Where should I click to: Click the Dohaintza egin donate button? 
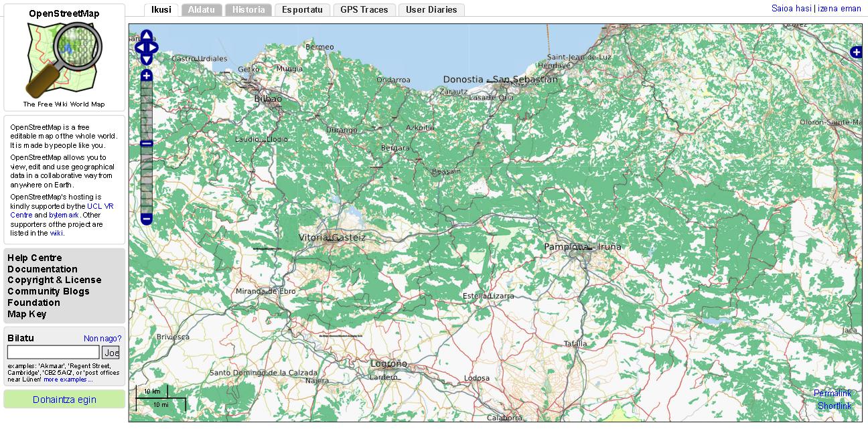coord(64,400)
